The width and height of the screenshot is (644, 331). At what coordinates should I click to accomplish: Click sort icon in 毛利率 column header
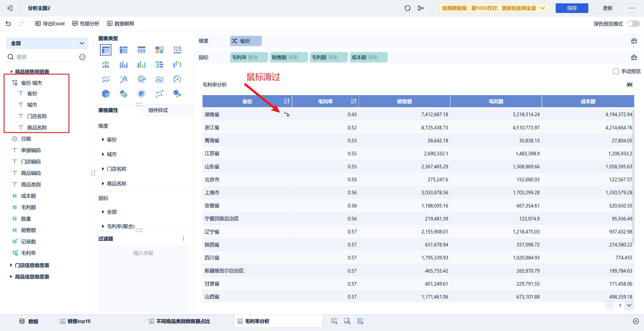point(353,101)
